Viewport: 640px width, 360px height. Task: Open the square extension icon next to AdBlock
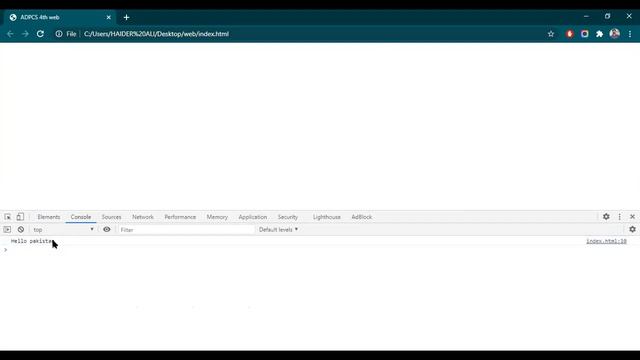coord(584,34)
